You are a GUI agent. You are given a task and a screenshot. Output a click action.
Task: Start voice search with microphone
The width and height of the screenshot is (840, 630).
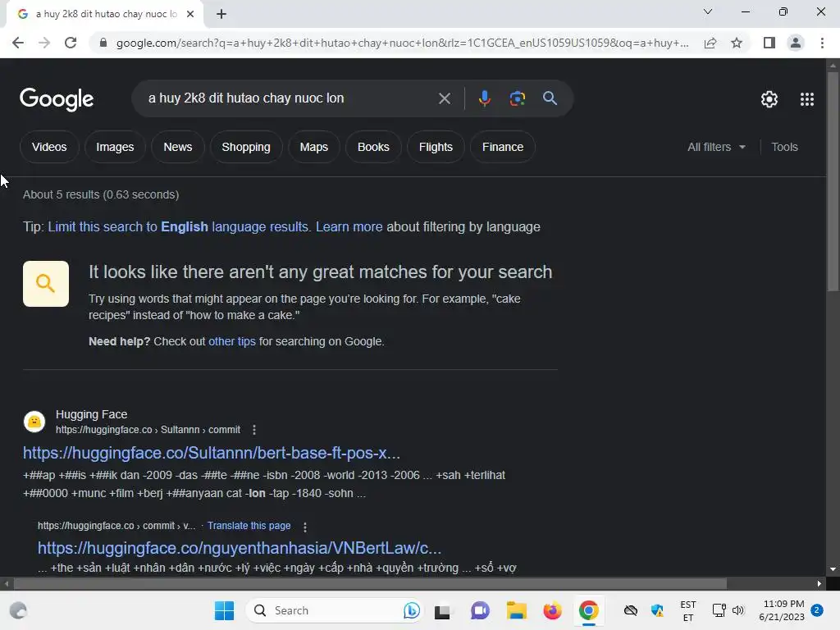click(484, 98)
